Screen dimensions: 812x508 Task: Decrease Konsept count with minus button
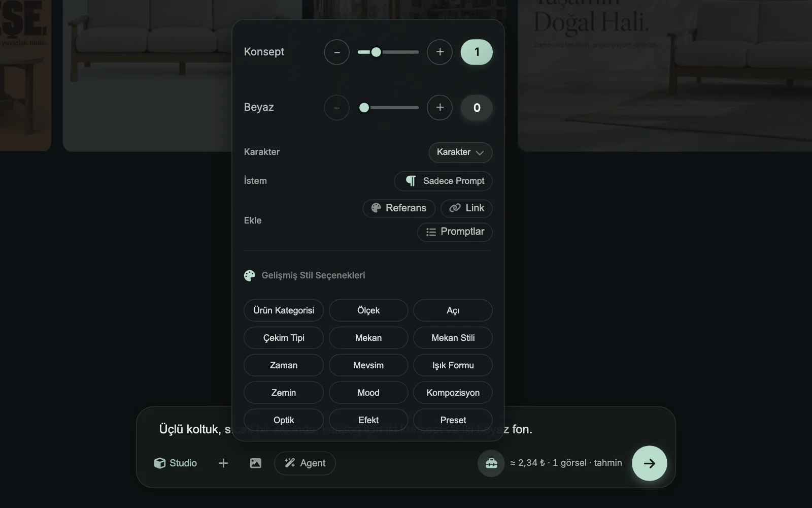[337, 52]
